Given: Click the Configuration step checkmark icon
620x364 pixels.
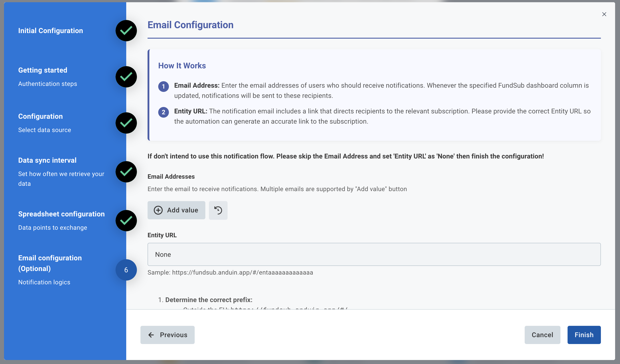Looking at the screenshot, I should [x=126, y=123].
